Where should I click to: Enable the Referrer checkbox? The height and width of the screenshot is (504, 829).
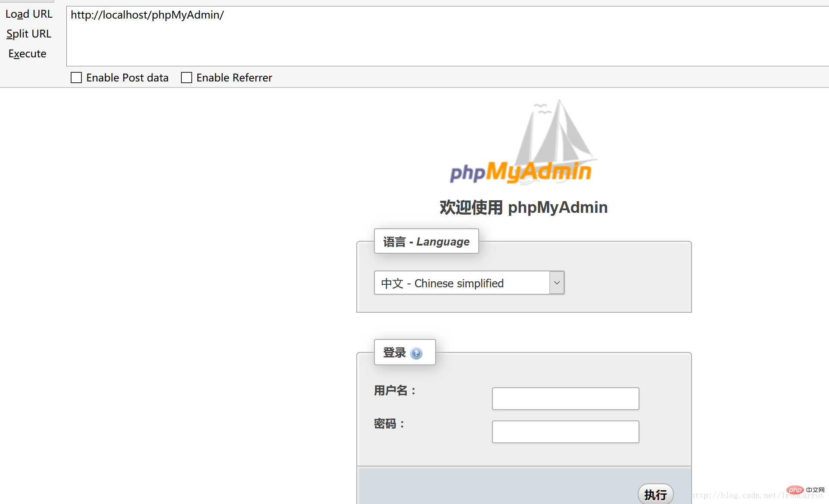point(187,78)
